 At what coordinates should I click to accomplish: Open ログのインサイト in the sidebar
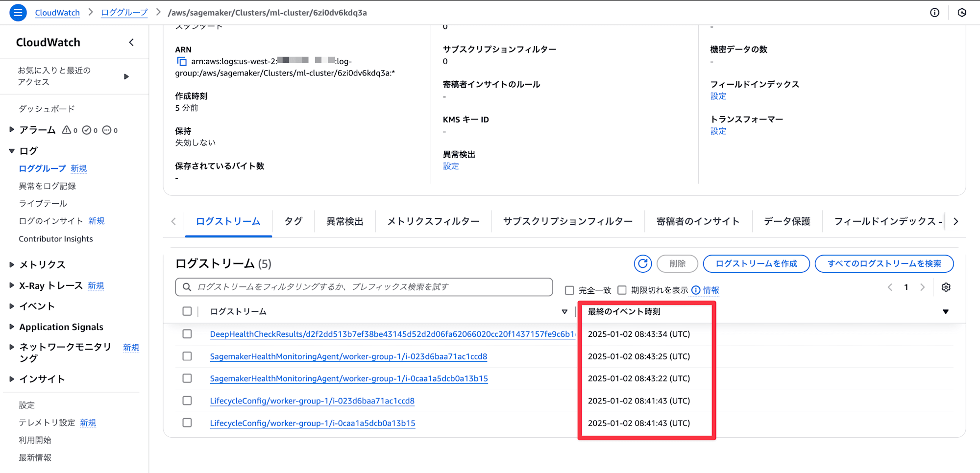point(51,221)
